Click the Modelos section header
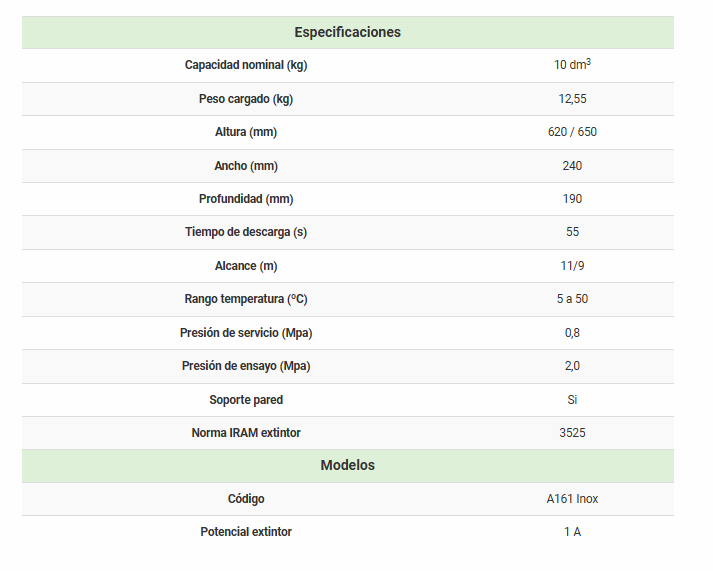The height and width of the screenshot is (571, 713). click(347, 465)
